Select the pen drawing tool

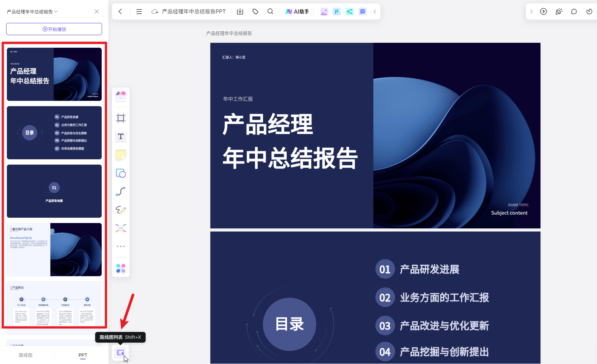[121, 210]
